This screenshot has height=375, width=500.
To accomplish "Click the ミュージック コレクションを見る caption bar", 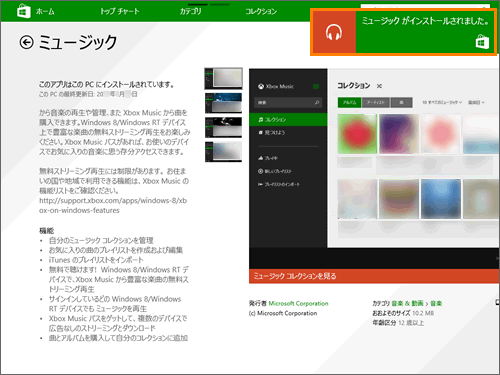I will coord(374,276).
